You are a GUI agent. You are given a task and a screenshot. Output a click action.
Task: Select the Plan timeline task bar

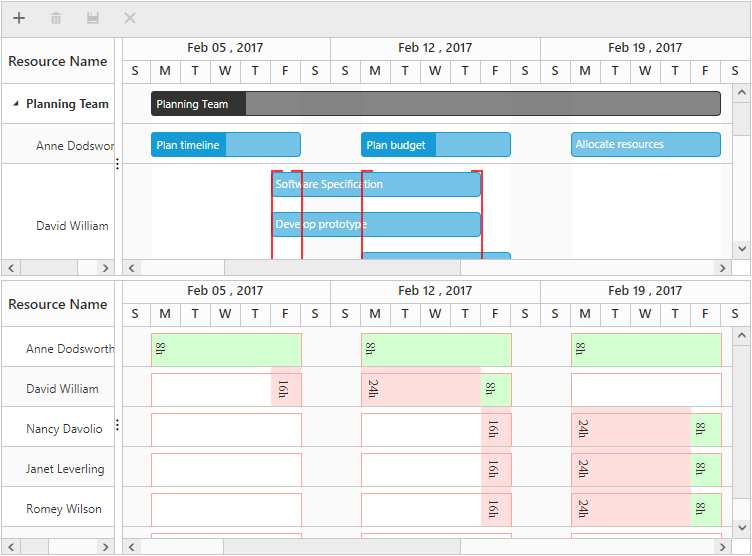coord(225,145)
